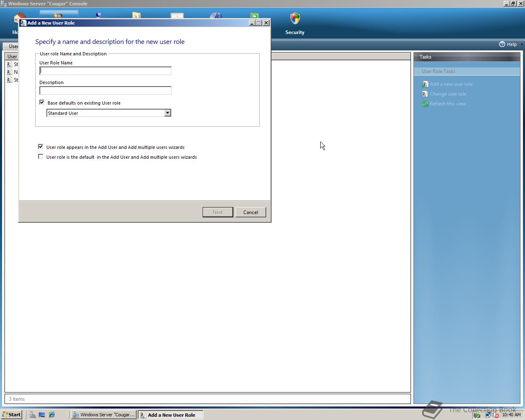Screen dimensions: 525x420
Task: Focus the Description text field
Action: 105,91
